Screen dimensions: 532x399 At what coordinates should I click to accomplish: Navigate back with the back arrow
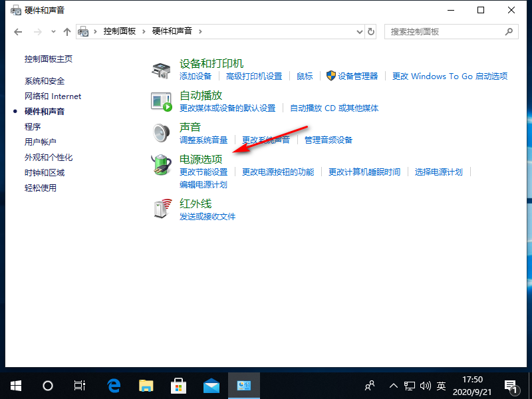point(18,31)
